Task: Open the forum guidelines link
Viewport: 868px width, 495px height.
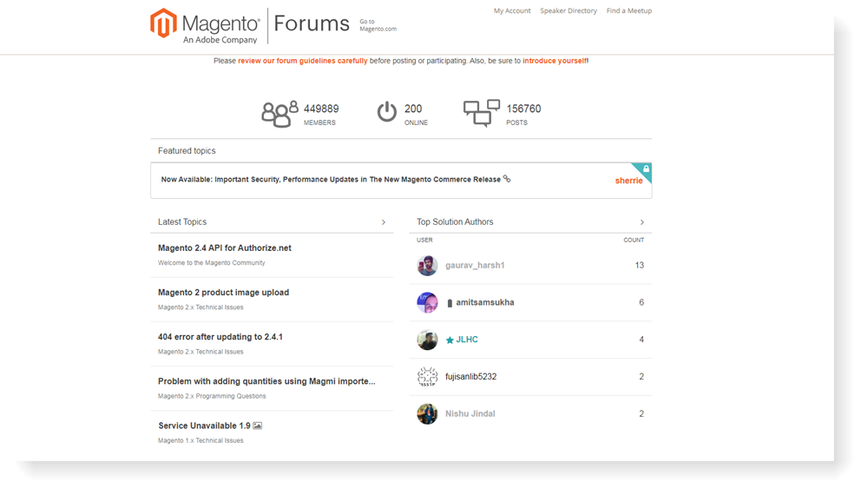Action: 303,61
